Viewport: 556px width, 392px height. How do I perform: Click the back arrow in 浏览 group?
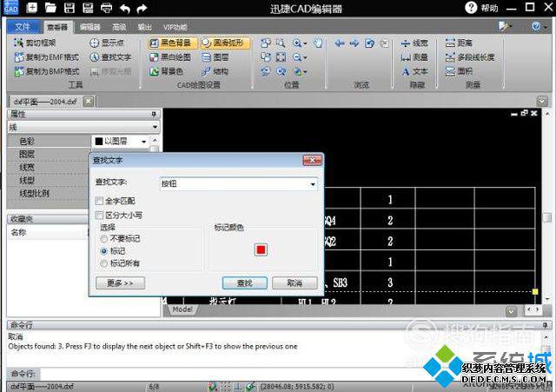340,43
